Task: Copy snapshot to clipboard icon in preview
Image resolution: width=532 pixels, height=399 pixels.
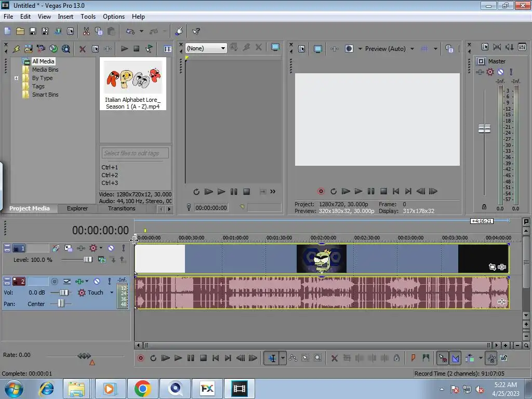Action: [x=449, y=49]
